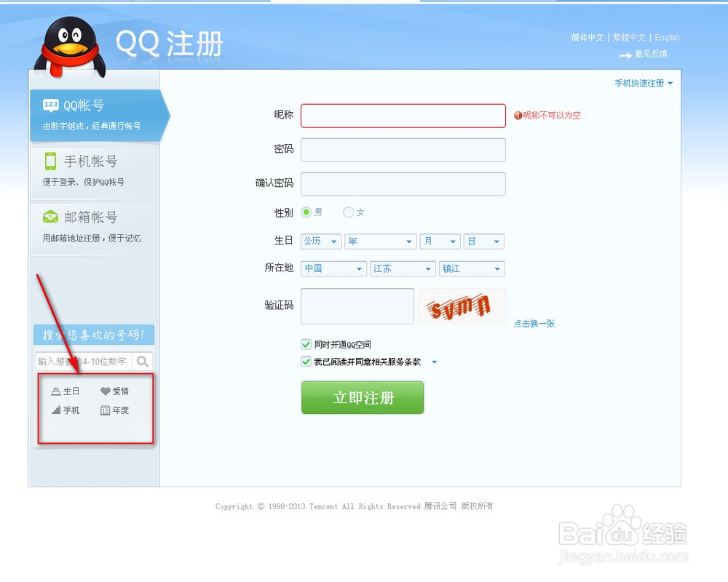The height and width of the screenshot is (582, 728).
Task: Open the birth 日 dropdown
Action: (484, 242)
